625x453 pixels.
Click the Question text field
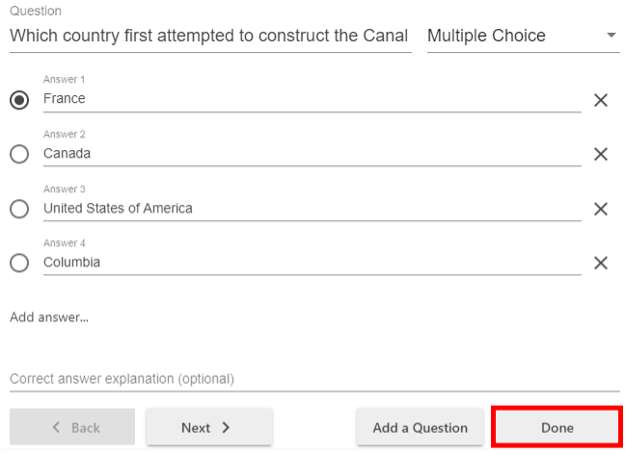point(209,36)
